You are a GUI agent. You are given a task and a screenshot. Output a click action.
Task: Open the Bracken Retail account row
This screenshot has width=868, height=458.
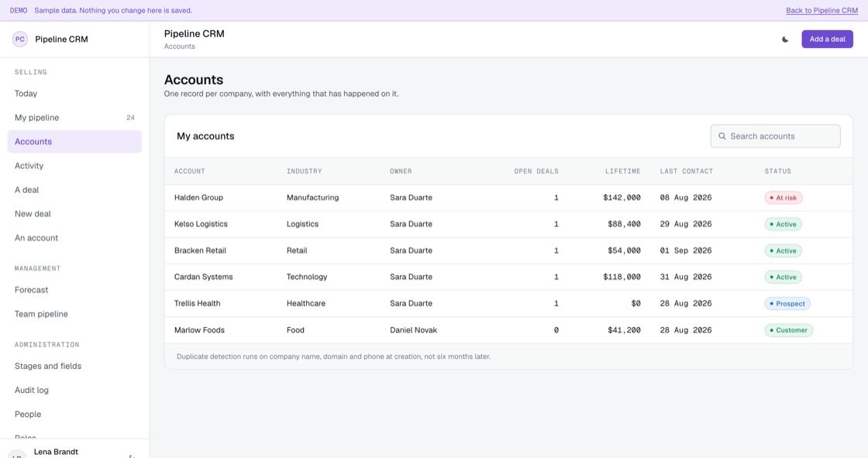508,251
